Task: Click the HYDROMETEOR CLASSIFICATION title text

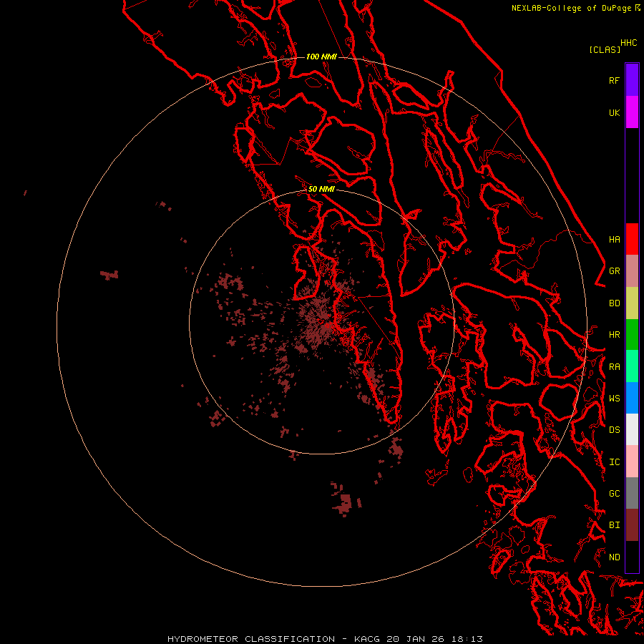Action: click(251, 639)
